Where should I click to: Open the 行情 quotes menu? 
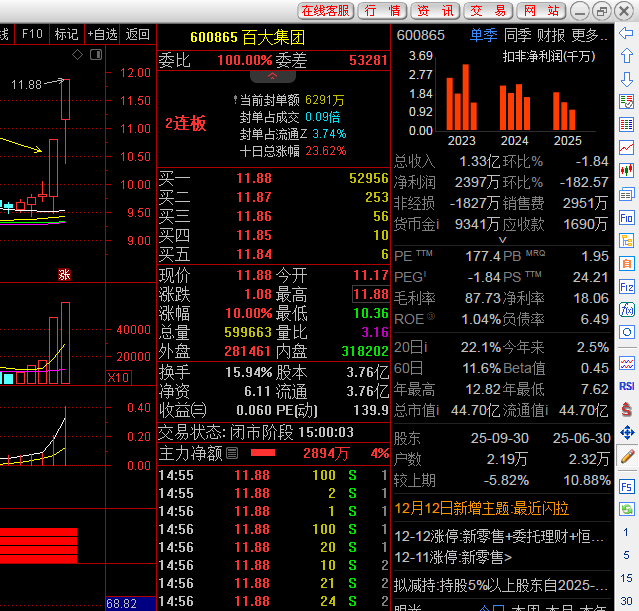[x=382, y=11]
